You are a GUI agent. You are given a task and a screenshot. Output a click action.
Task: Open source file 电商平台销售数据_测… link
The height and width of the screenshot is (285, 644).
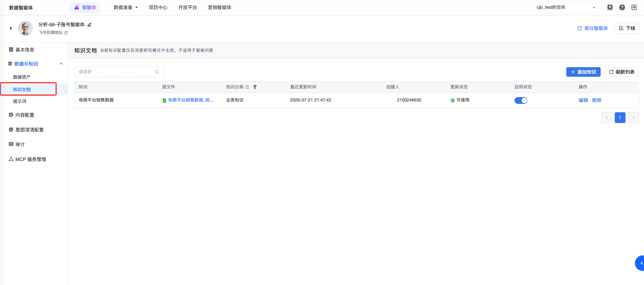[191, 100]
